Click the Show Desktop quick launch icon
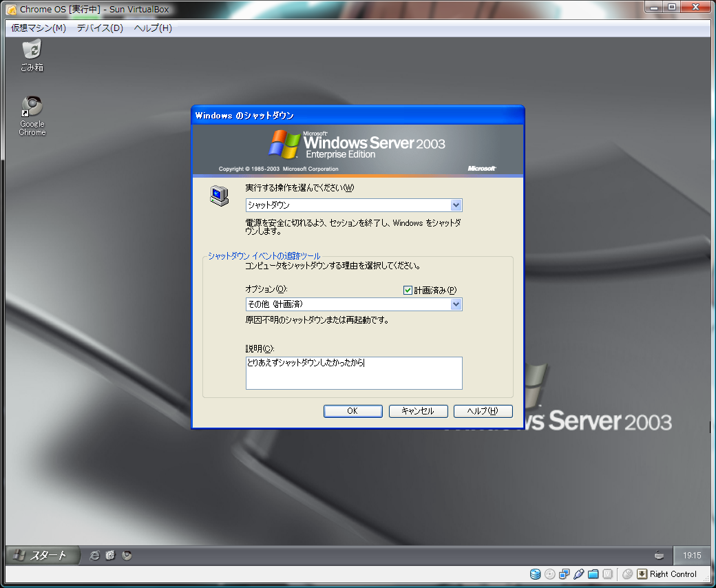Screen dimensions: 716x588 point(111,555)
